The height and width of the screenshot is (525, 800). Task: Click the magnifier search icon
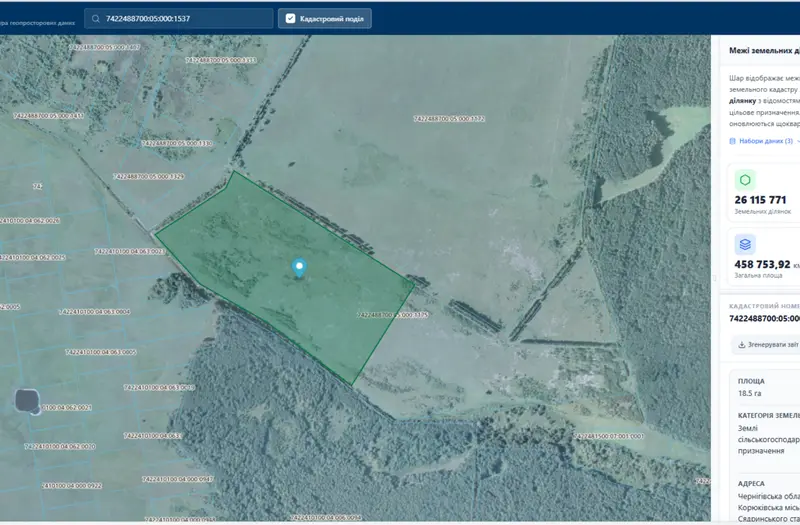pyautogui.click(x=95, y=19)
